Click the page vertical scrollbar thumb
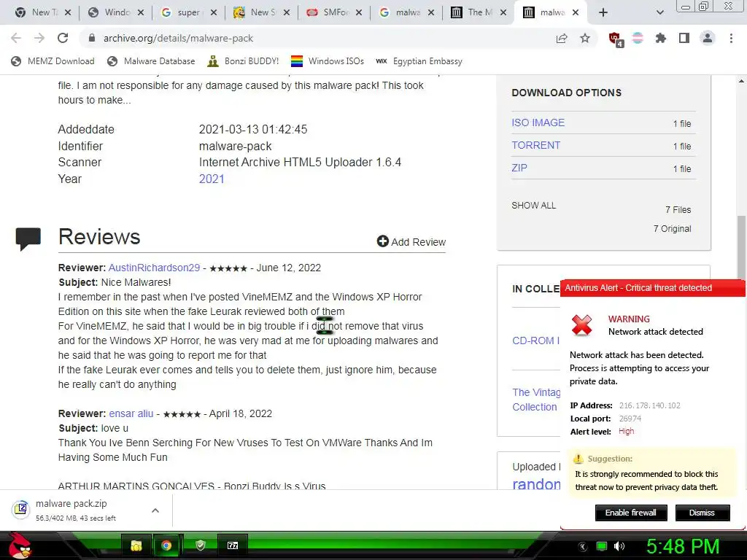Screen dimensions: 747x560 point(741,248)
